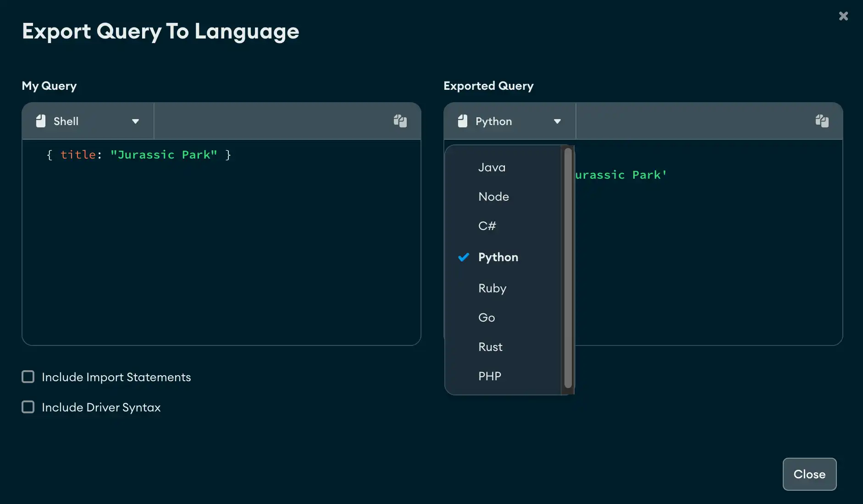The image size is (863, 504).
Task: Enable Include Driver Syntax
Action: point(28,407)
